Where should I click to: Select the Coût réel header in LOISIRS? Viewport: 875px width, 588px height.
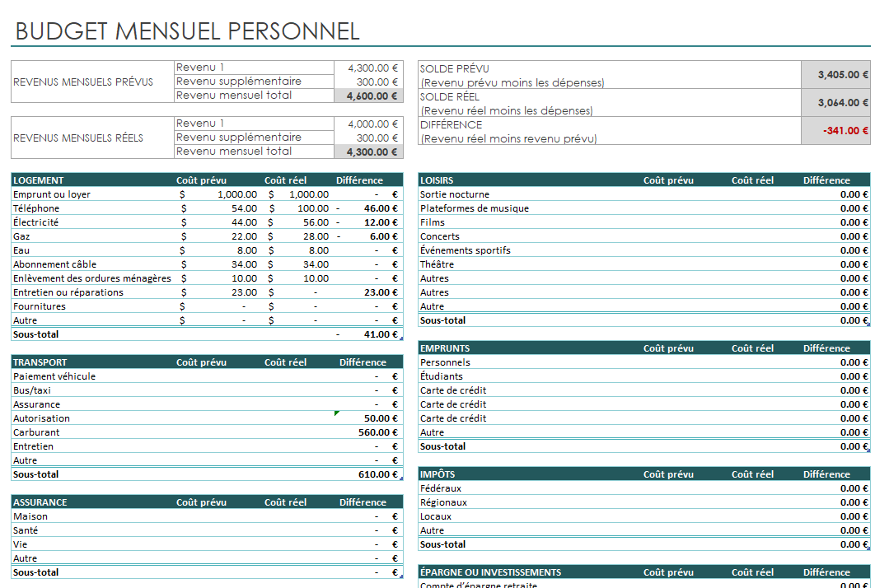point(752,180)
